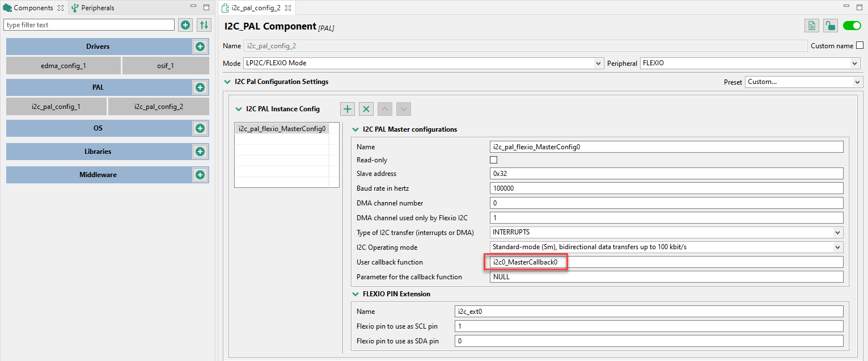Open the i2c_pal_config_2 component in the PAL group

[x=159, y=107]
